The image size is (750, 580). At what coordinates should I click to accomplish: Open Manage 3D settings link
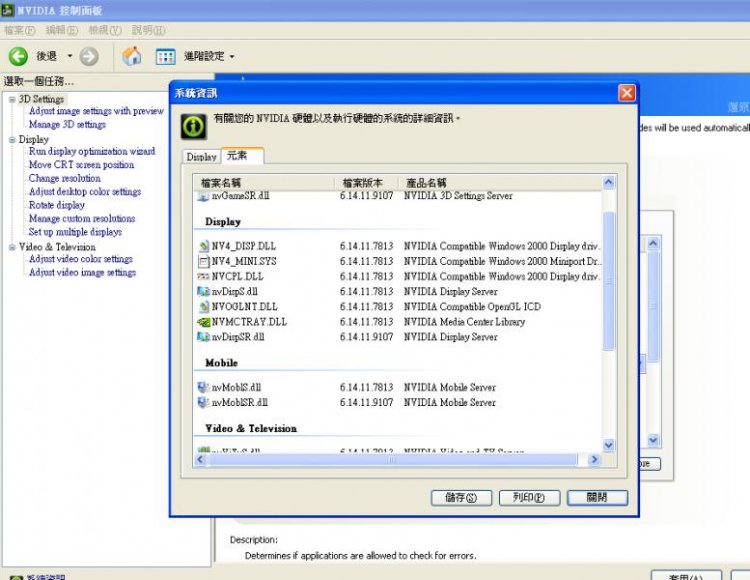click(67, 124)
